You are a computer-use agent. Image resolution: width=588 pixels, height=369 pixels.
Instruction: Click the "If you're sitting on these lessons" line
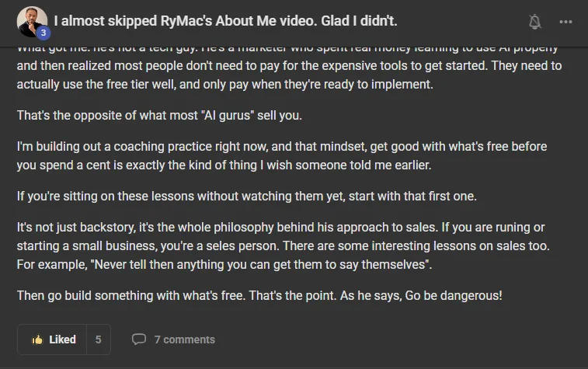point(247,196)
